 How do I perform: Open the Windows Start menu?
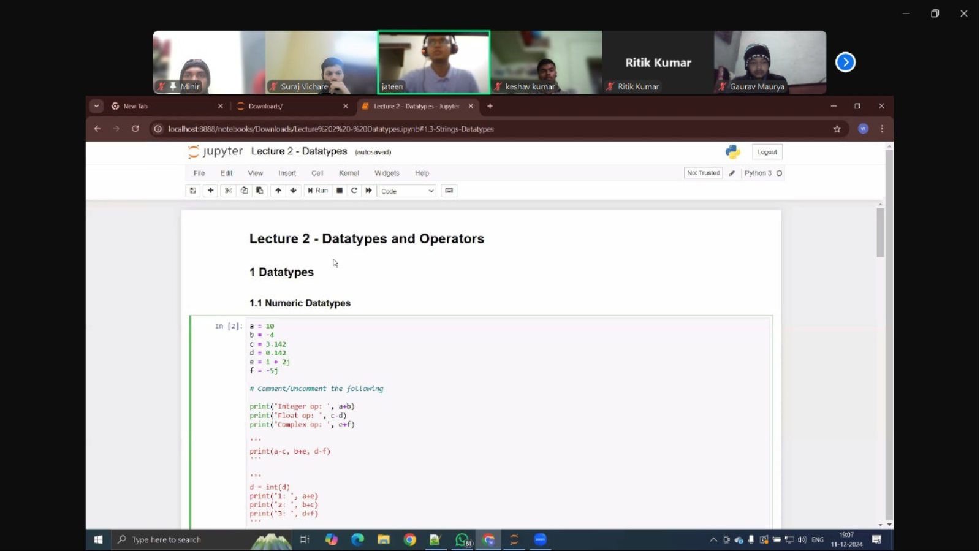(x=98, y=539)
